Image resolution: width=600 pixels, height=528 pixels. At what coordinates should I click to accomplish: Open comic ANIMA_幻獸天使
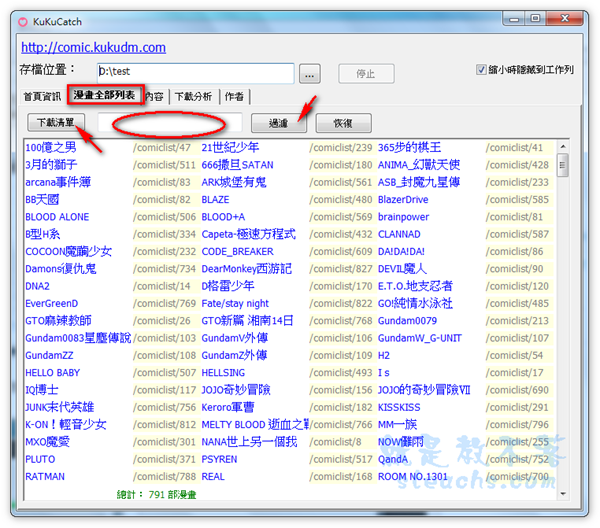pos(419,165)
